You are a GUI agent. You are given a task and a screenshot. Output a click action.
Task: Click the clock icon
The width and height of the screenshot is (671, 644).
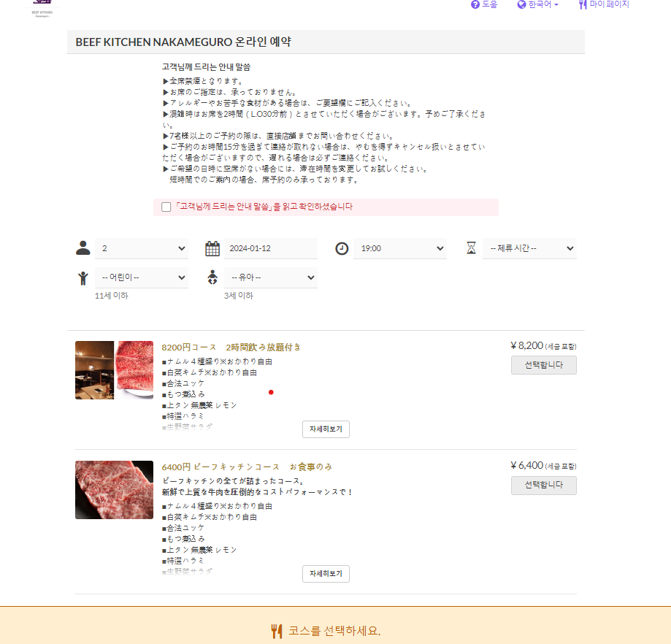(x=342, y=248)
